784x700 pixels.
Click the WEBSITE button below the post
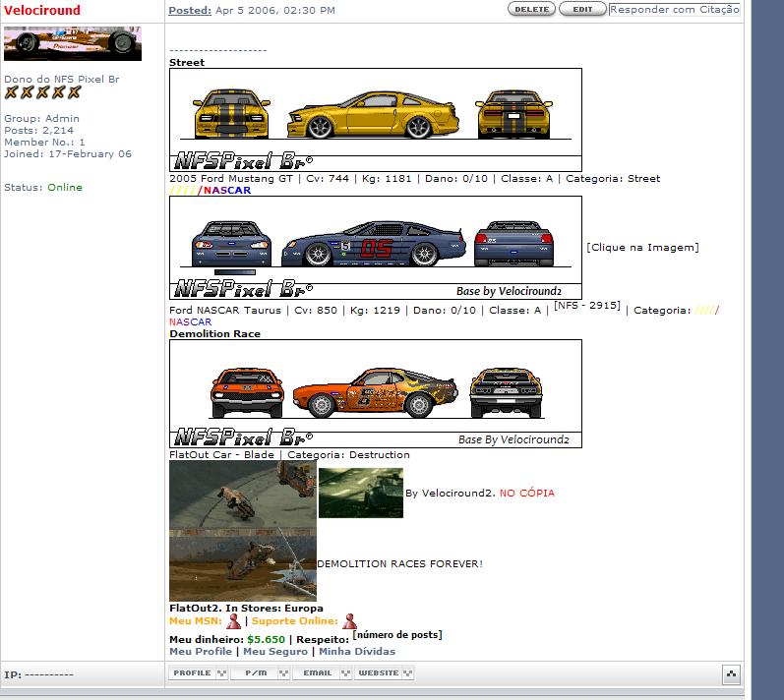click(x=384, y=673)
